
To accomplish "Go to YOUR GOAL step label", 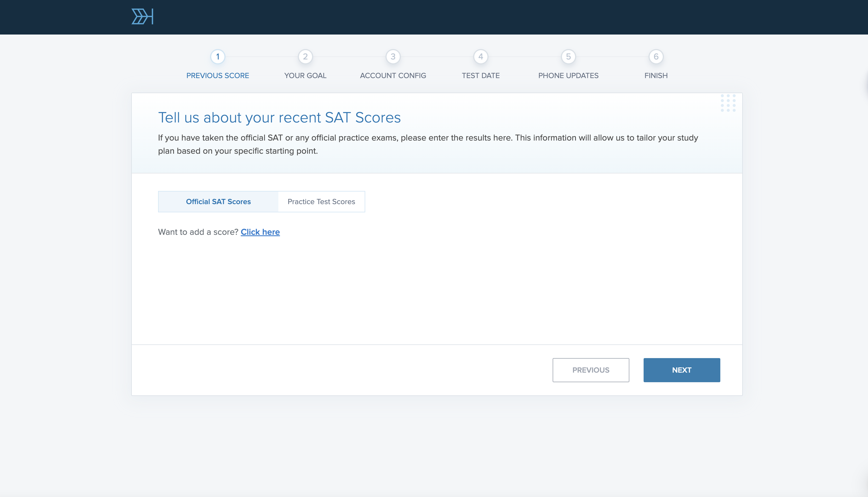I will 305,75.
